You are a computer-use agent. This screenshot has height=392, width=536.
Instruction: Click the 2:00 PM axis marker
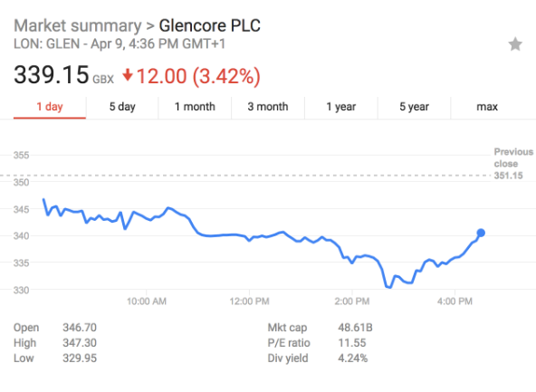click(351, 301)
